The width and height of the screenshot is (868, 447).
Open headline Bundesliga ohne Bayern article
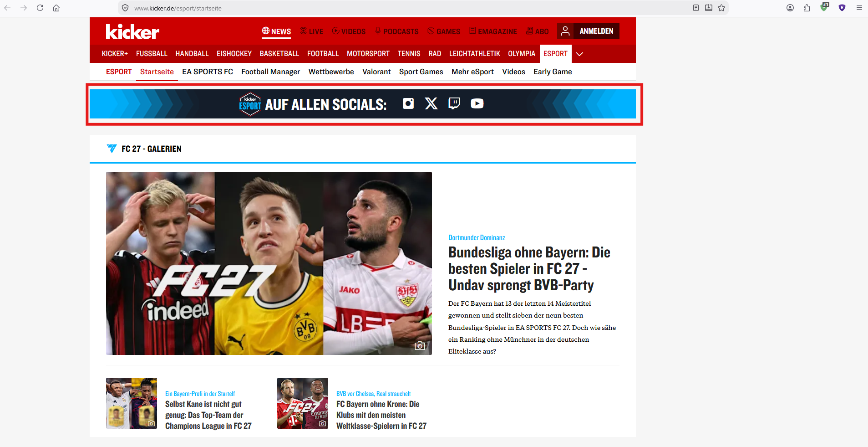[529, 268]
